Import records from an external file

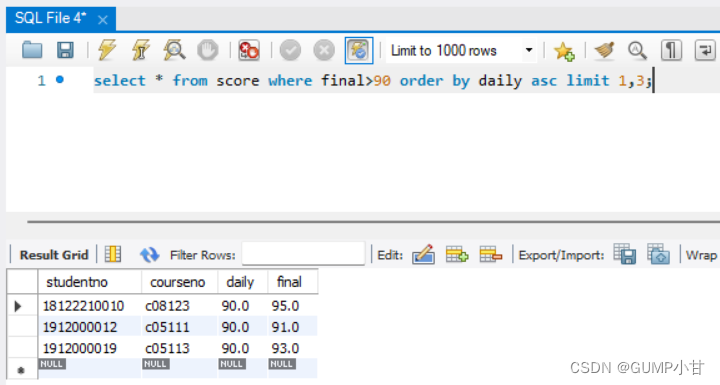click(658, 254)
